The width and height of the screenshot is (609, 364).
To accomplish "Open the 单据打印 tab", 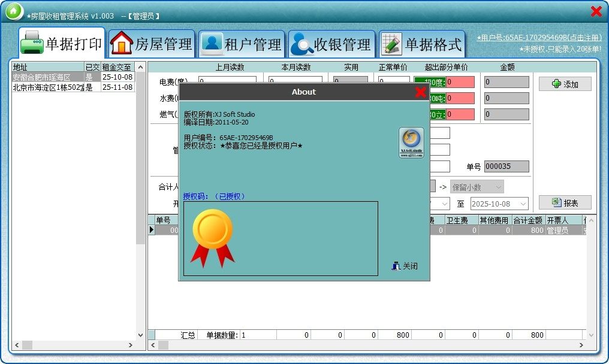I will point(62,44).
